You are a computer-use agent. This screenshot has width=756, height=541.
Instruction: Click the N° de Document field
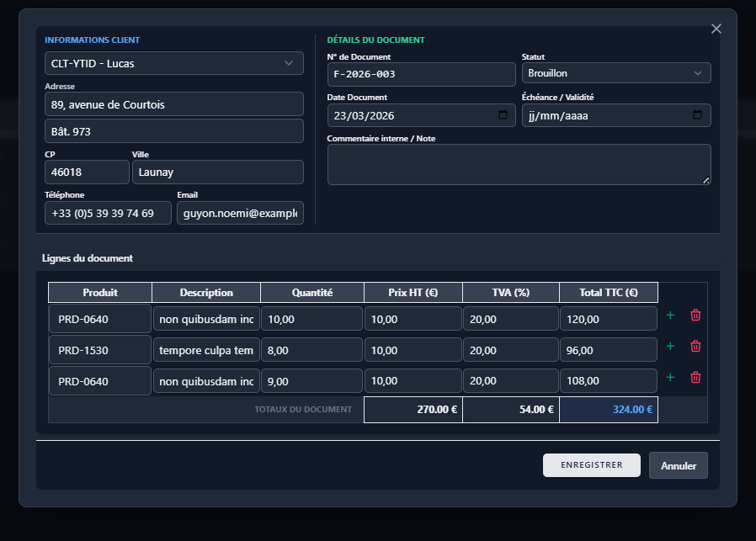(422, 74)
